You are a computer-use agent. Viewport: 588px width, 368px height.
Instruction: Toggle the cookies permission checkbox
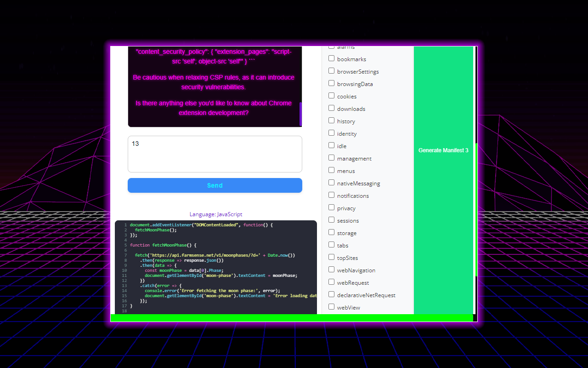331,96
